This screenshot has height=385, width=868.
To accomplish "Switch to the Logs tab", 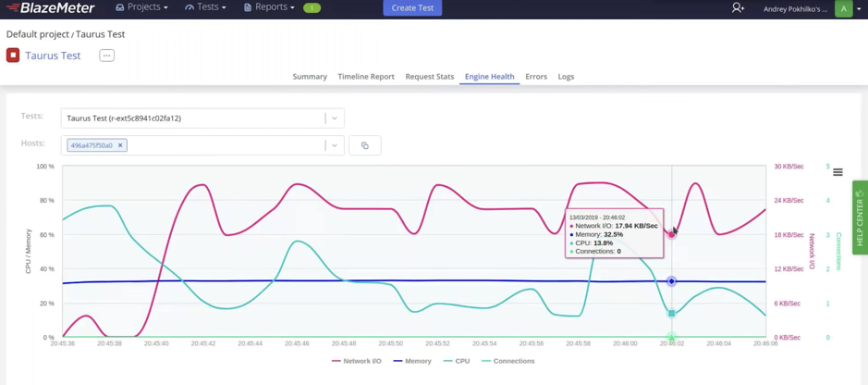I will coord(566,77).
